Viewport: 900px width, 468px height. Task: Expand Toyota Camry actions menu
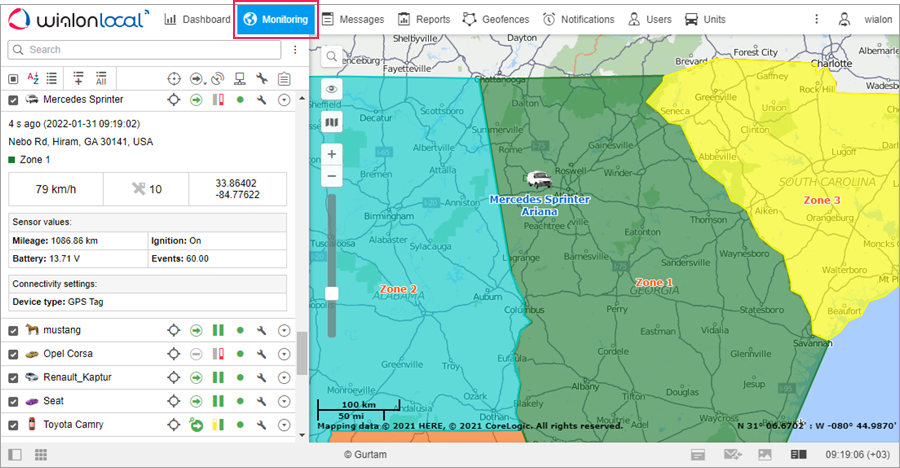(x=284, y=425)
